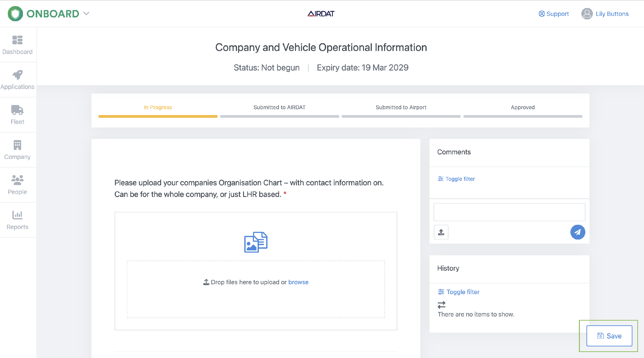The image size is (644, 358).
Task: Open the Fleet truck icon
Action: (17, 110)
